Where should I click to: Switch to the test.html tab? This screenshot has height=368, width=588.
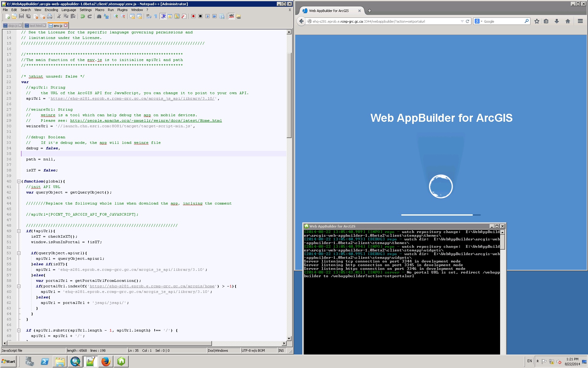[35, 25]
